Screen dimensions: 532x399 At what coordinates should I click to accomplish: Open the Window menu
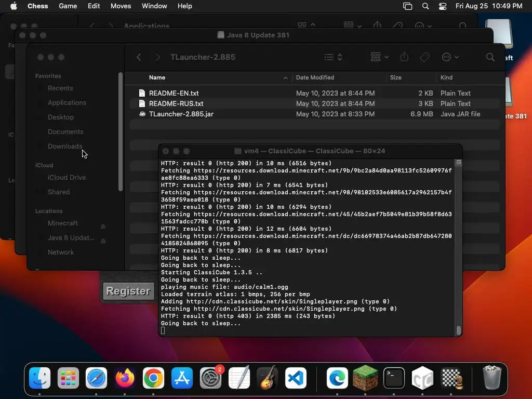154,6
